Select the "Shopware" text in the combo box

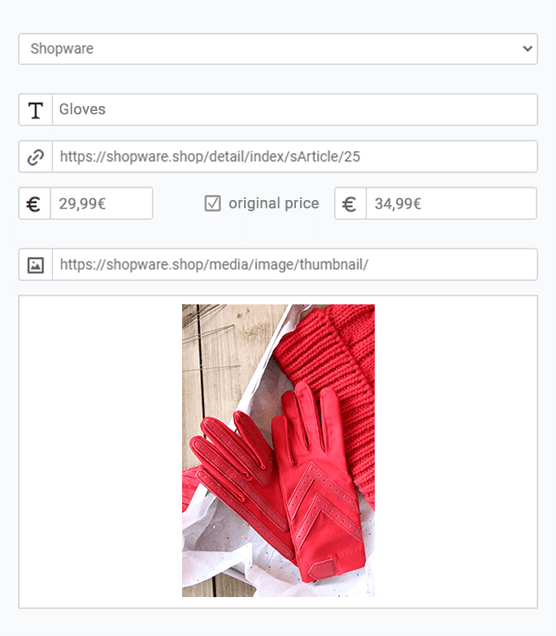(62, 49)
